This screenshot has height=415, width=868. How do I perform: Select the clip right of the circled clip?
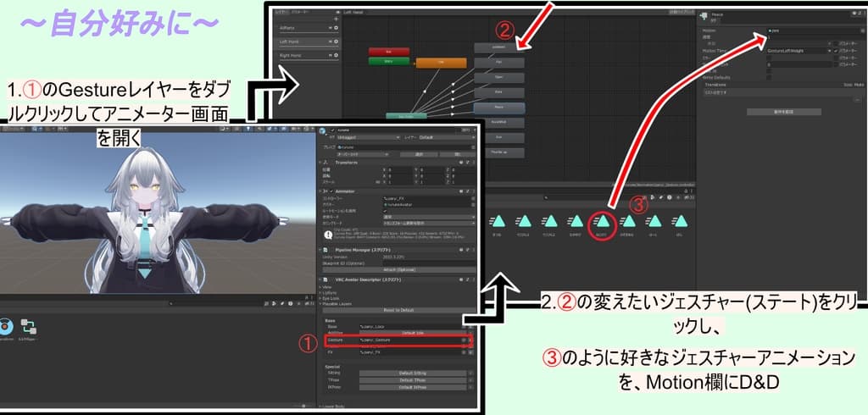point(628,221)
